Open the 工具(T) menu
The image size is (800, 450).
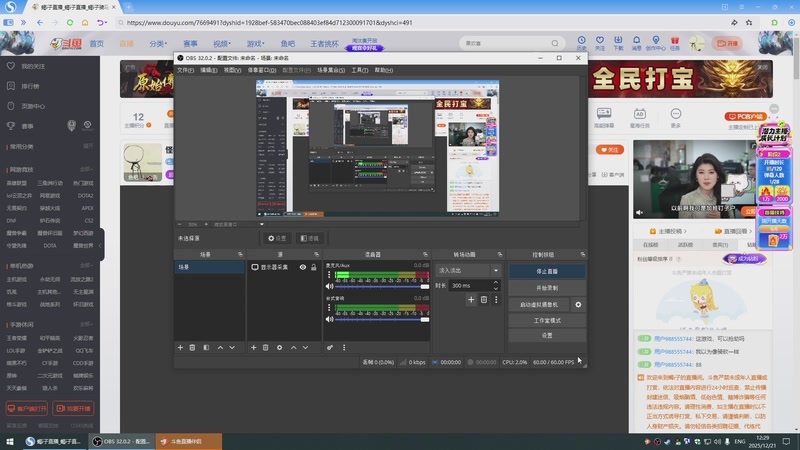tap(360, 70)
